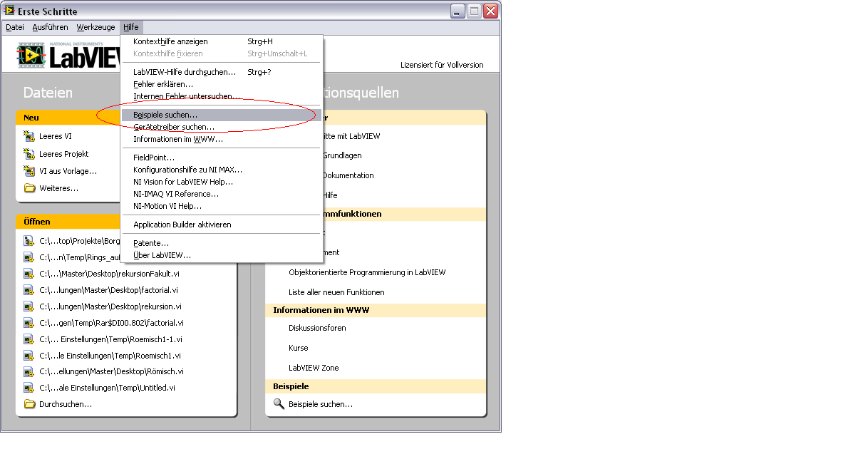The image size is (868, 464).
Task: Click the VI aus Vorlage icon
Action: [29, 171]
